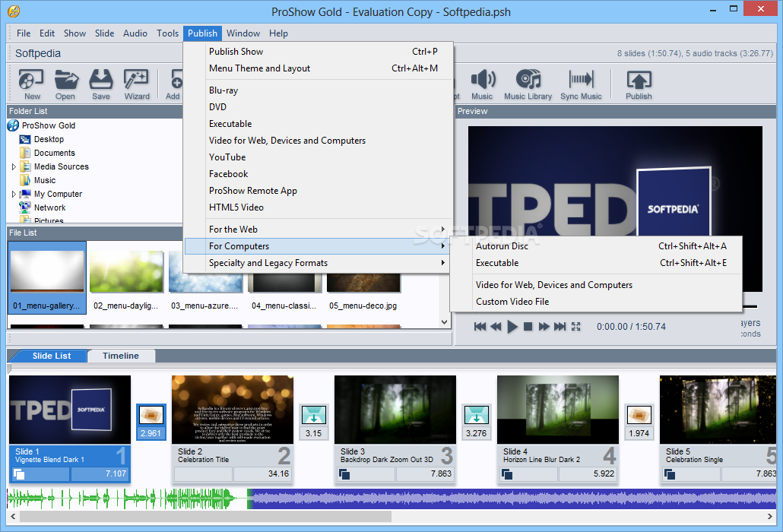Viewport: 783px width, 532px height.
Task: Click left arrow of slide list scrollbar
Action: [x=13, y=517]
